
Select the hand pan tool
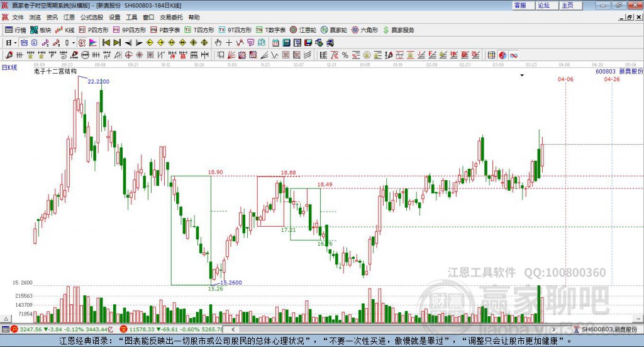click(218, 43)
